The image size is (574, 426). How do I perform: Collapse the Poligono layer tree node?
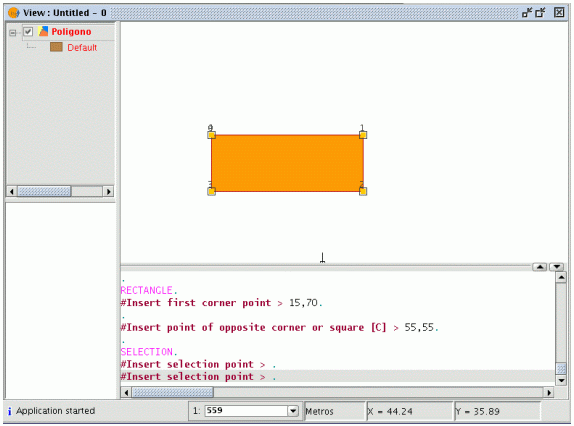(x=13, y=33)
